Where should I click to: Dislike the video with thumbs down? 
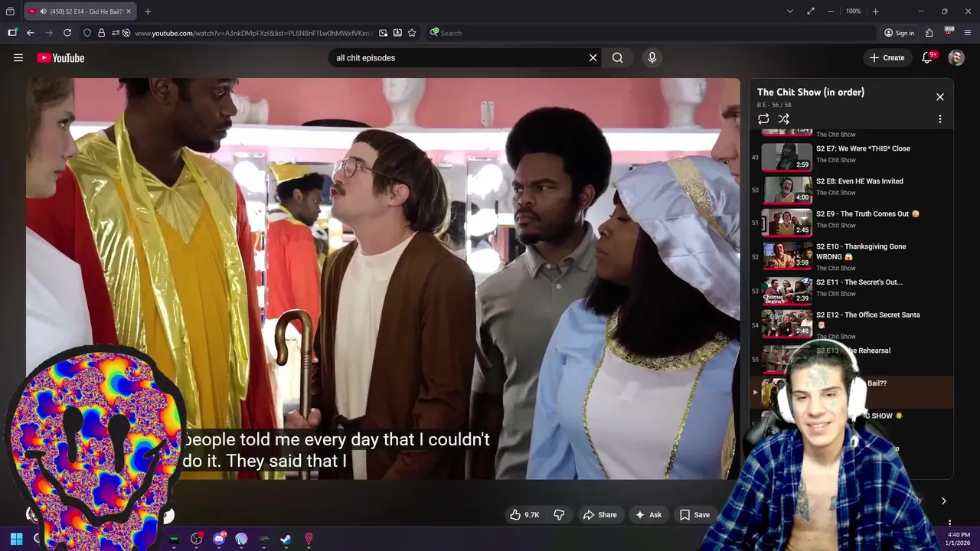tap(559, 515)
